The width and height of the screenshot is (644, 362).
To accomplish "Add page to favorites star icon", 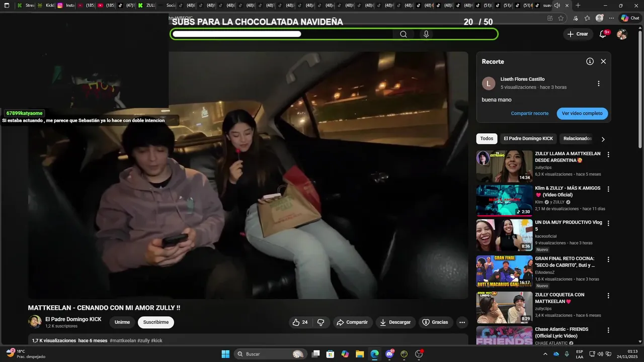I will [561, 18].
